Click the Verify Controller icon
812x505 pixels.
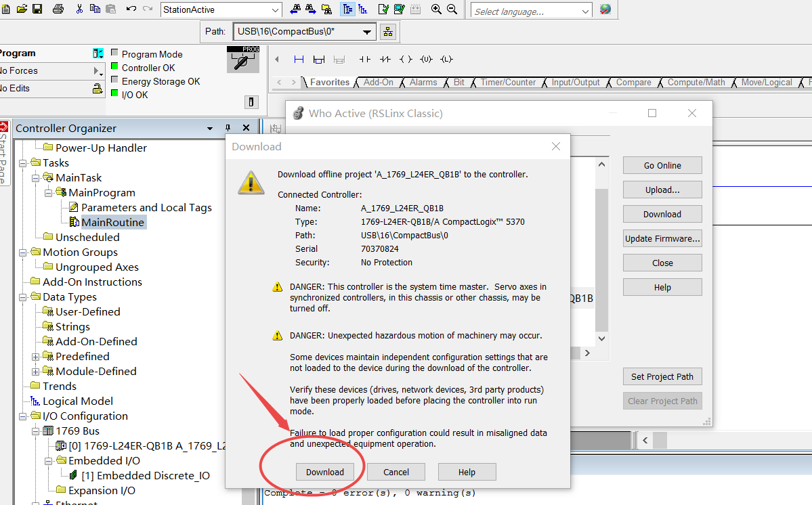[x=399, y=9]
